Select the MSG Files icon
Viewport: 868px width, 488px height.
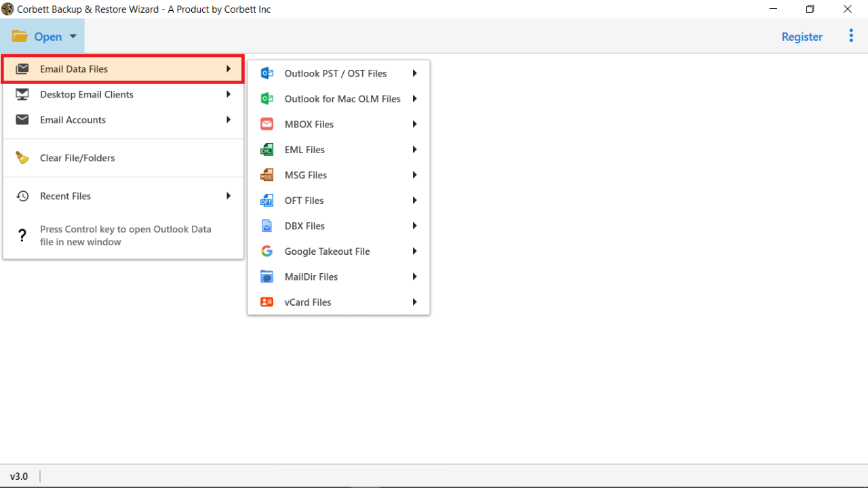pos(267,175)
